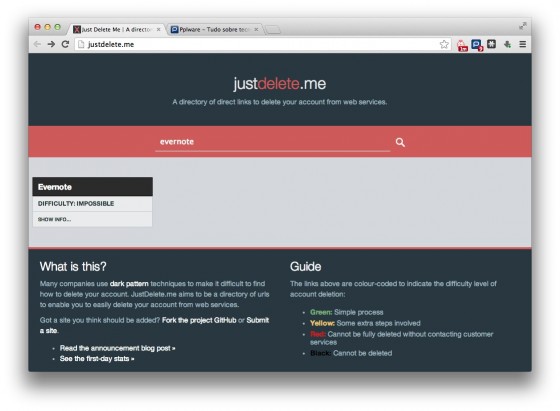Click the Black: Cannot be deleted entry
Viewport: 560px width, 411px height.
click(x=351, y=353)
